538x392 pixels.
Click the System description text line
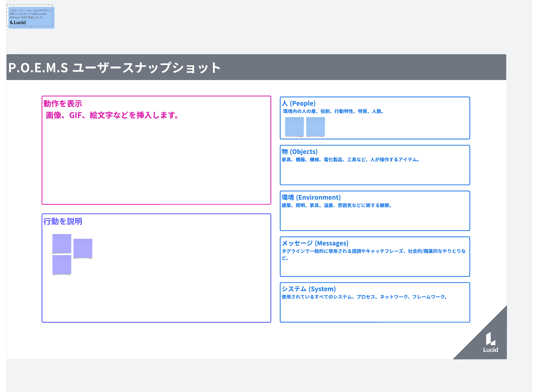(365, 297)
